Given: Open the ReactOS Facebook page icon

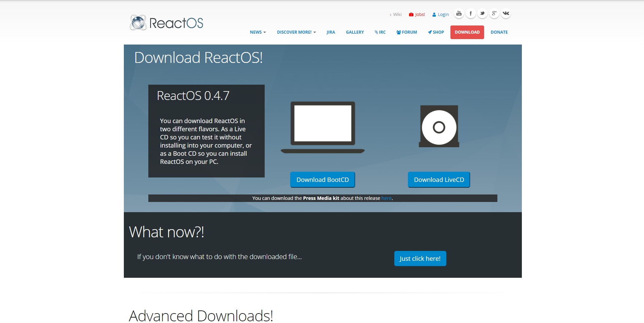Looking at the screenshot, I should click(471, 14).
